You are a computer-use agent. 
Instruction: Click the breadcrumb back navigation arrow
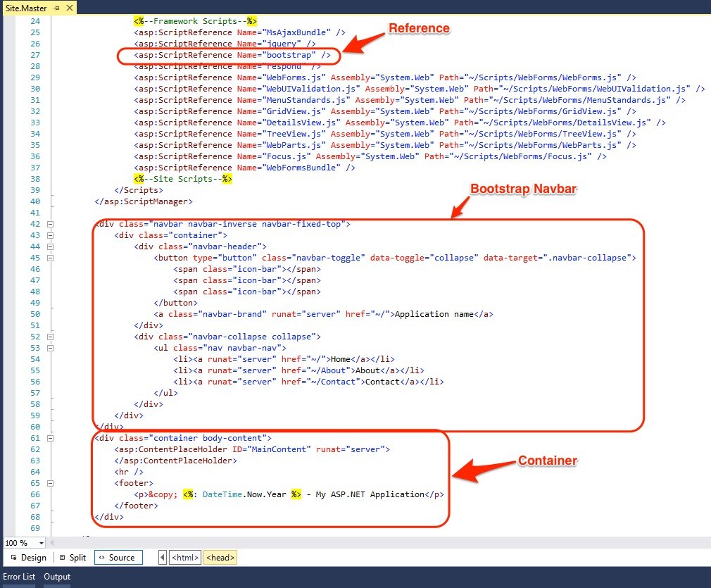[x=163, y=557]
